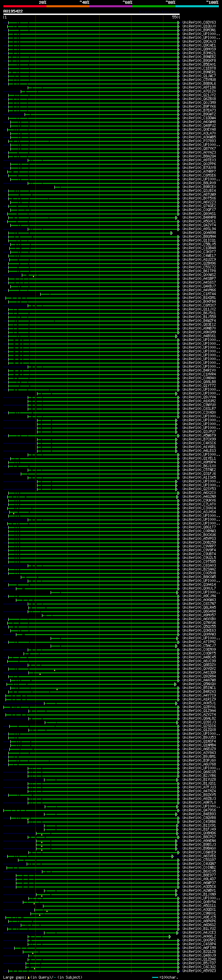
Task: Open hit UniRef100_A9M9P4
Action: click(199, 462)
